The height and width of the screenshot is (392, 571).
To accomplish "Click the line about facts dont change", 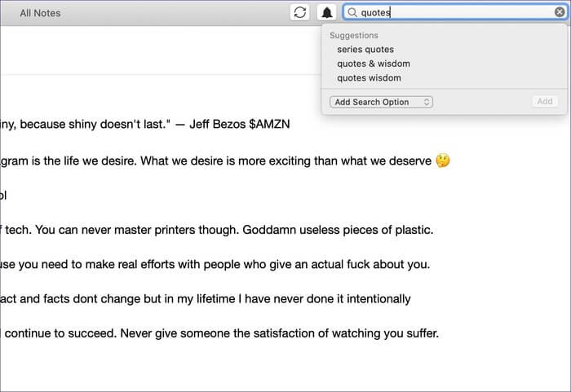I will (x=206, y=299).
